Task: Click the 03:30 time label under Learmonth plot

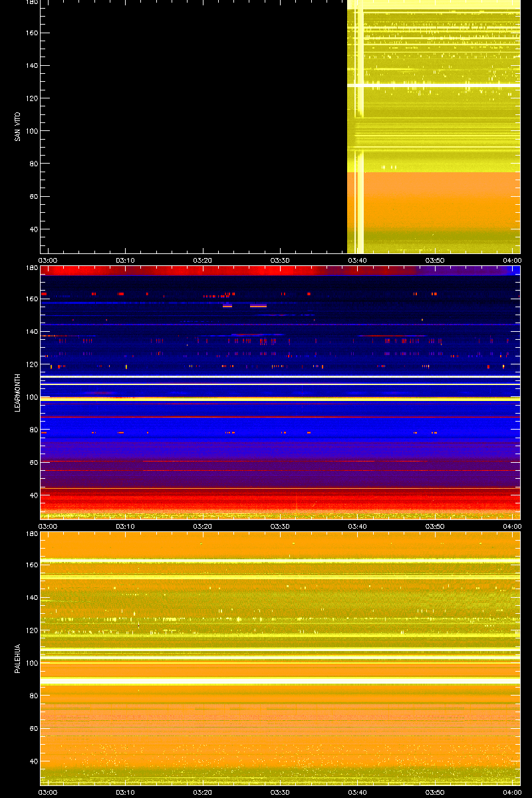Action: pyautogui.click(x=280, y=526)
